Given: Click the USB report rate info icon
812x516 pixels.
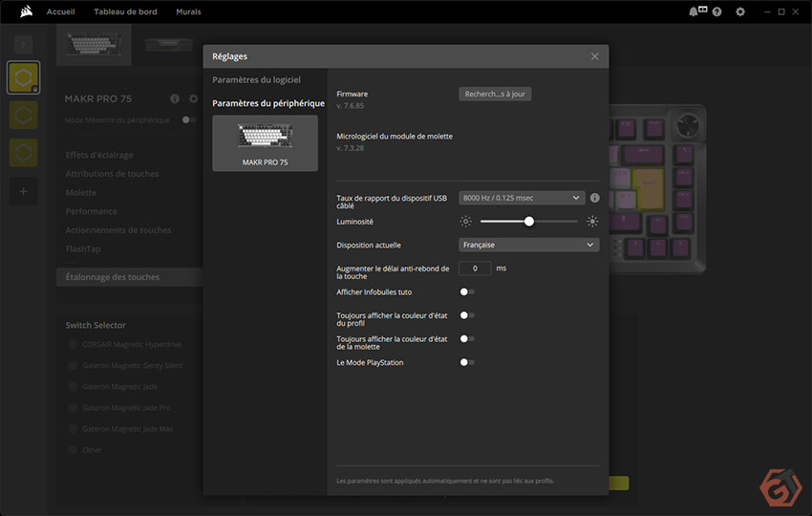Looking at the screenshot, I should (x=595, y=198).
